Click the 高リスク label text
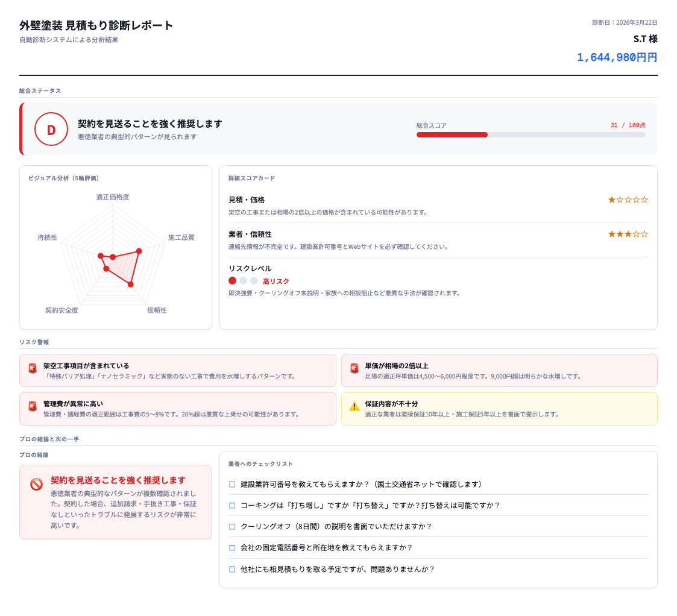677x616 pixels. tap(275, 280)
